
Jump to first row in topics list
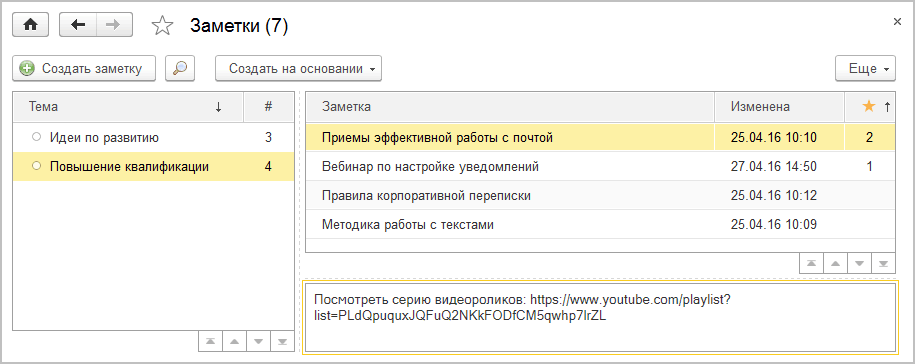[x=211, y=342]
